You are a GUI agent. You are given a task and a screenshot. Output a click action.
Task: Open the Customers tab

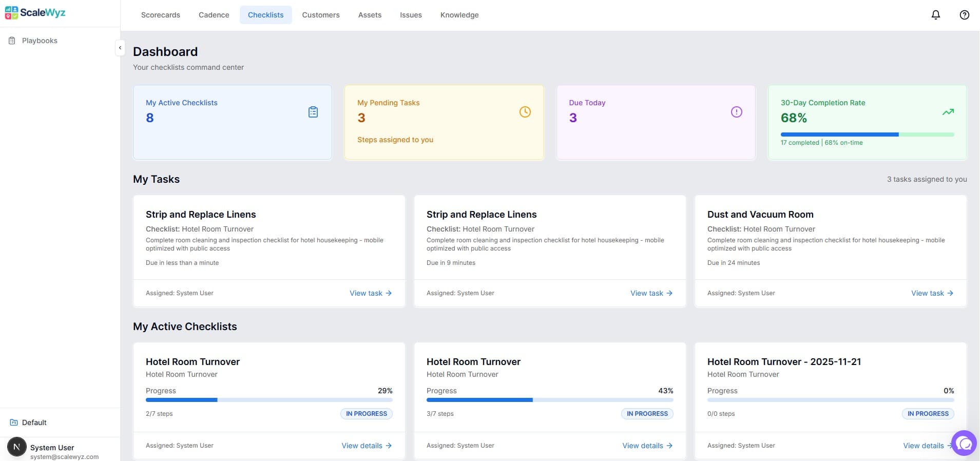pos(321,15)
